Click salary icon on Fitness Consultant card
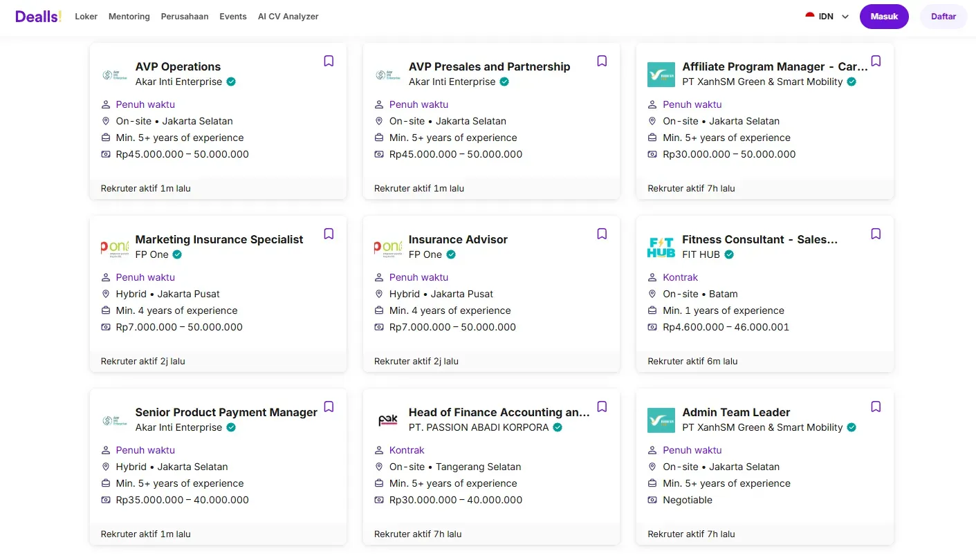Image resolution: width=976 pixels, height=560 pixels. pos(652,327)
